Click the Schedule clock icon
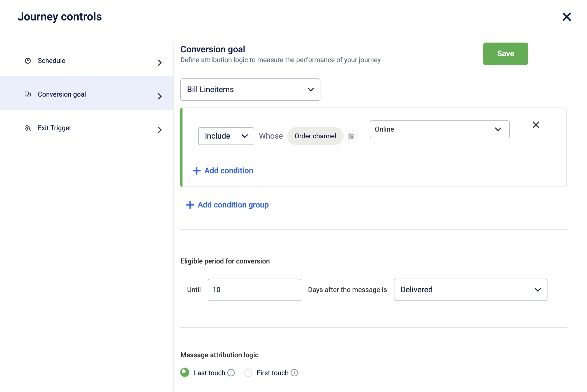587x392 pixels. (28, 61)
